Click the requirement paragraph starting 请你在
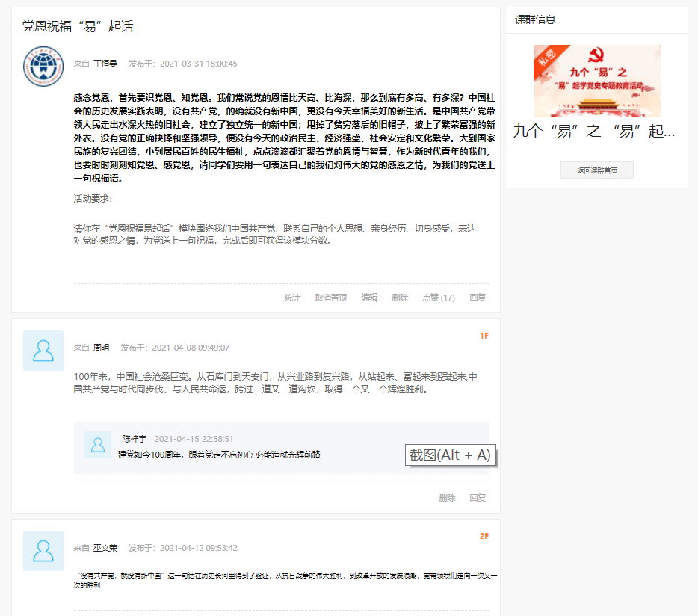Image resolution: width=698 pixels, height=616 pixels. 275,235
